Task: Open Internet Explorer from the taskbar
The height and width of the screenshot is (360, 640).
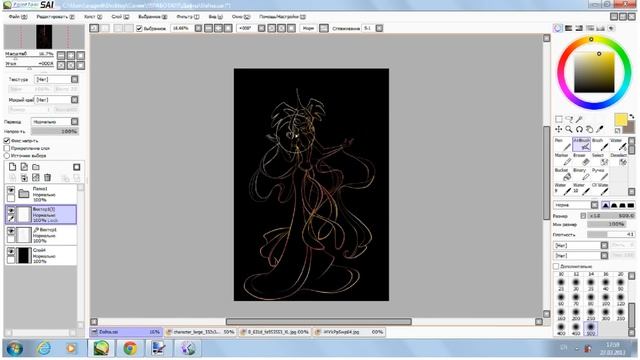Action: point(44,348)
